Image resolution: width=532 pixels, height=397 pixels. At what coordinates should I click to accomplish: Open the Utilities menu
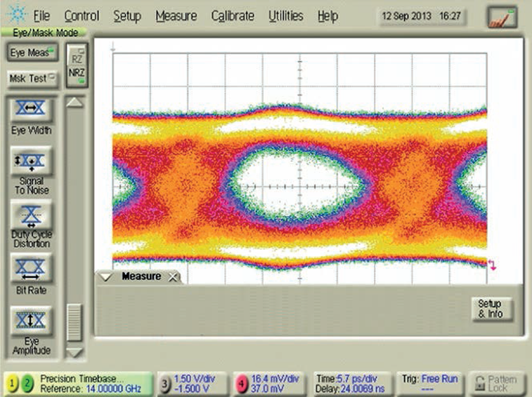click(286, 16)
